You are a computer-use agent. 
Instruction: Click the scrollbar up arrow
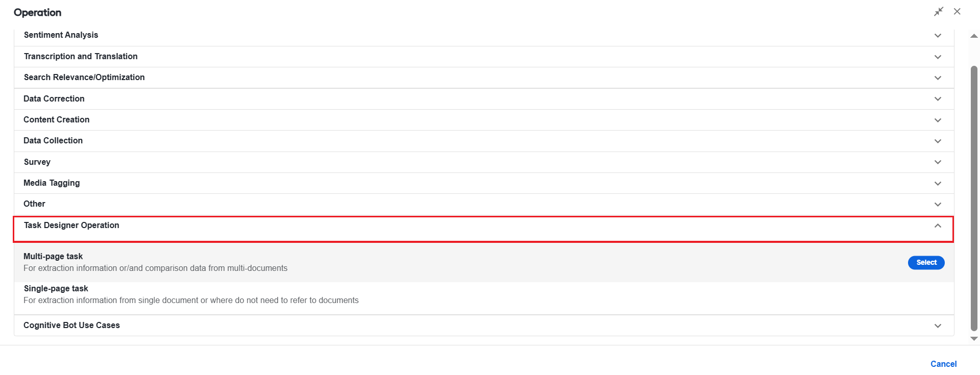tap(974, 36)
